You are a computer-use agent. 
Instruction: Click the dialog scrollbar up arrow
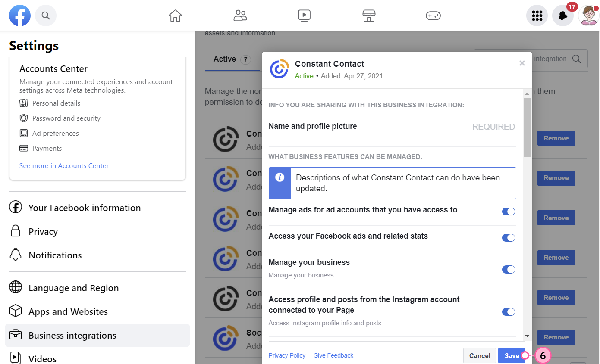pos(527,93)
